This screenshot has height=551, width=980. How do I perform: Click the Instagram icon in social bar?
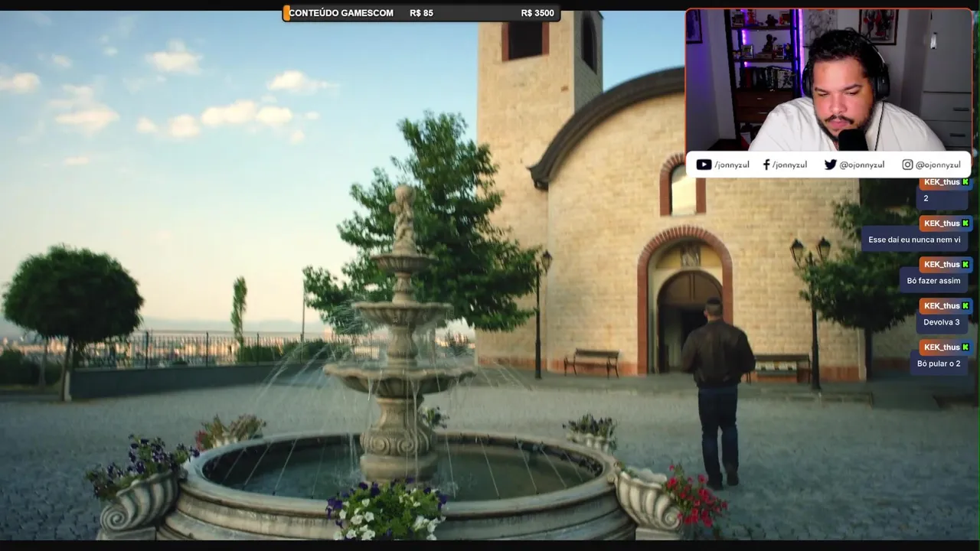[907, 165]
